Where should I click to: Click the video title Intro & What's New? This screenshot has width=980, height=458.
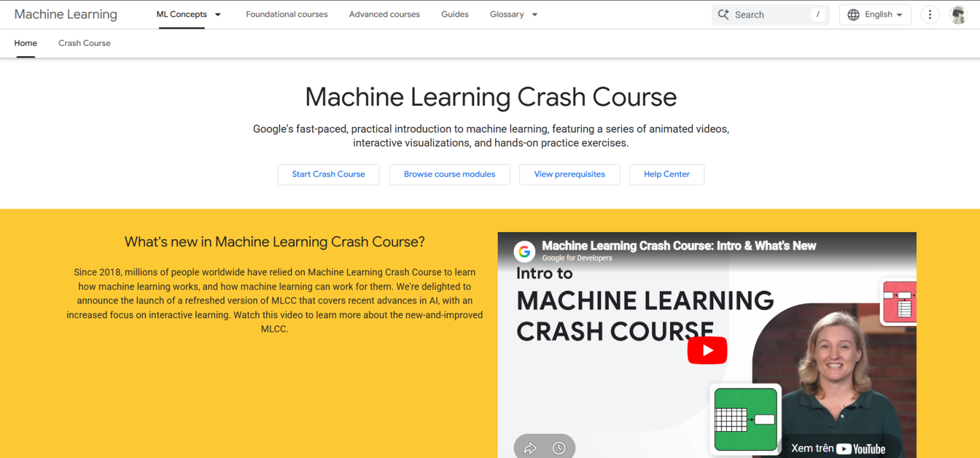679,246
